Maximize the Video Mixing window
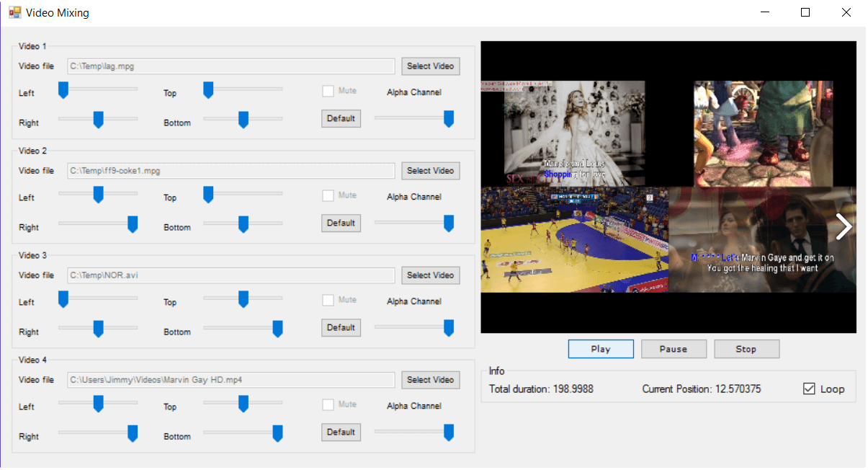 pyautogui.click(x=805, y=12)
